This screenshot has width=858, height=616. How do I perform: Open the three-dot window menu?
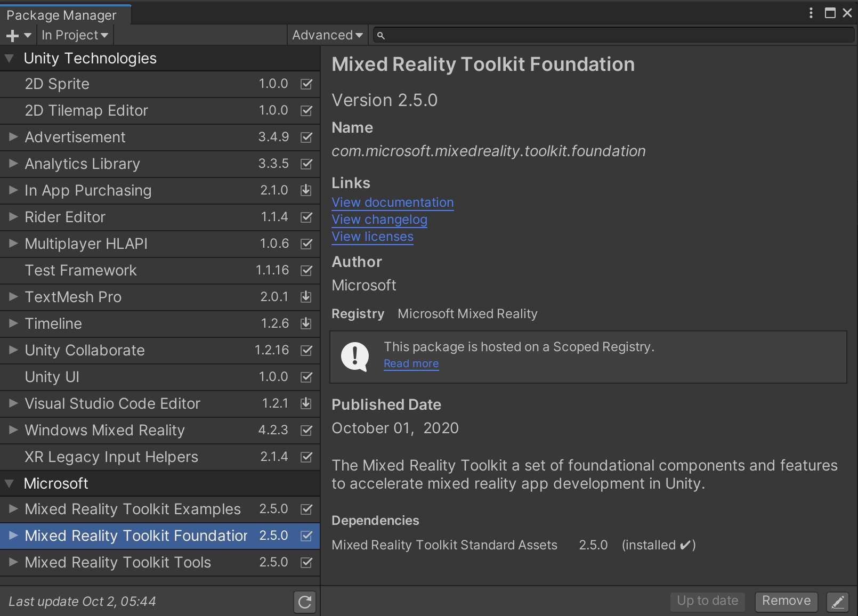811,12
